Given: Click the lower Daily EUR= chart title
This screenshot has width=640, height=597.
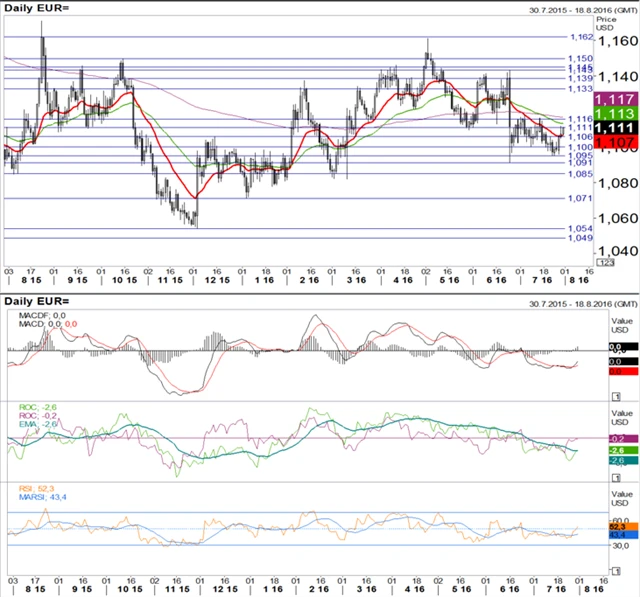Looking at the screenshot, I should coord(38,301).
